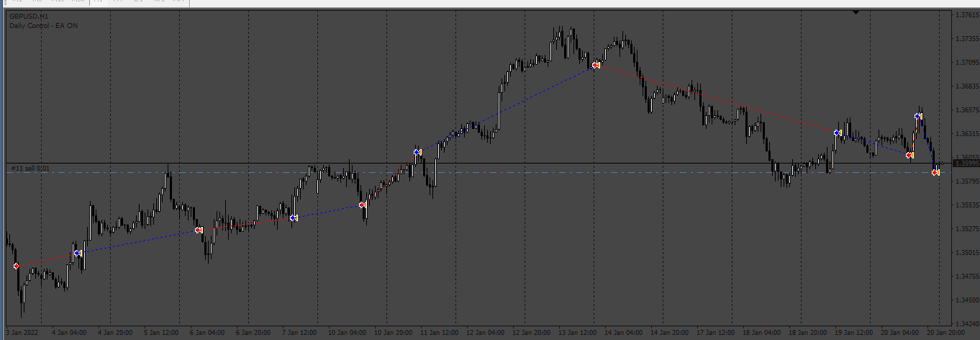
Task: Select the blue trade arrow near 7 Jan 12:00
Action: click(x=294, y=218)
